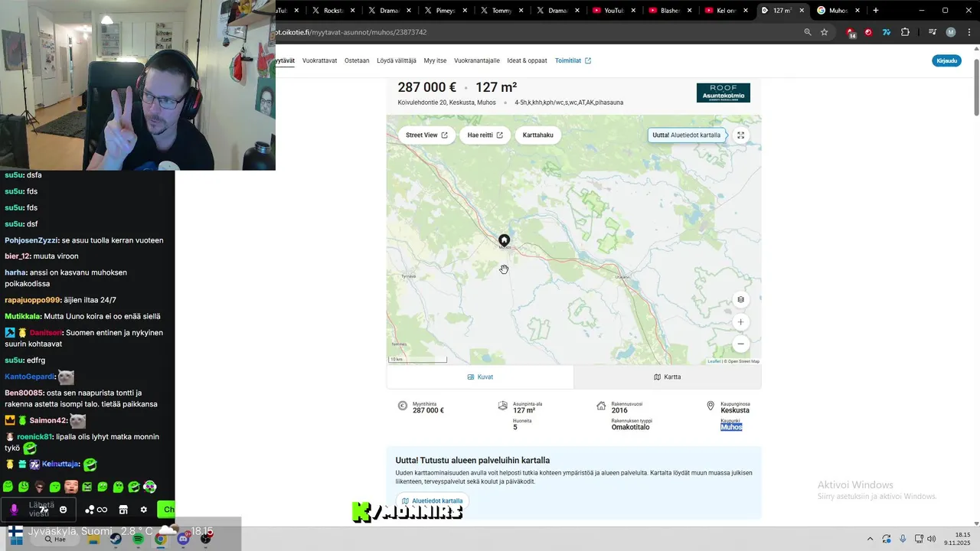The width and height of the screenshot is (980, 551).
Task: Click the green Chat send button
Action: coord(166,509)
